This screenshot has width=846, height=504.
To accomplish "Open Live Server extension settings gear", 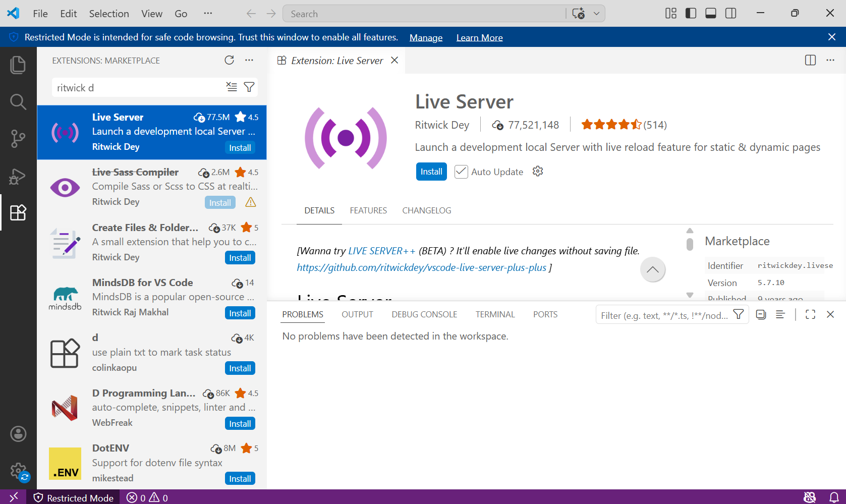I will [538, 171].
